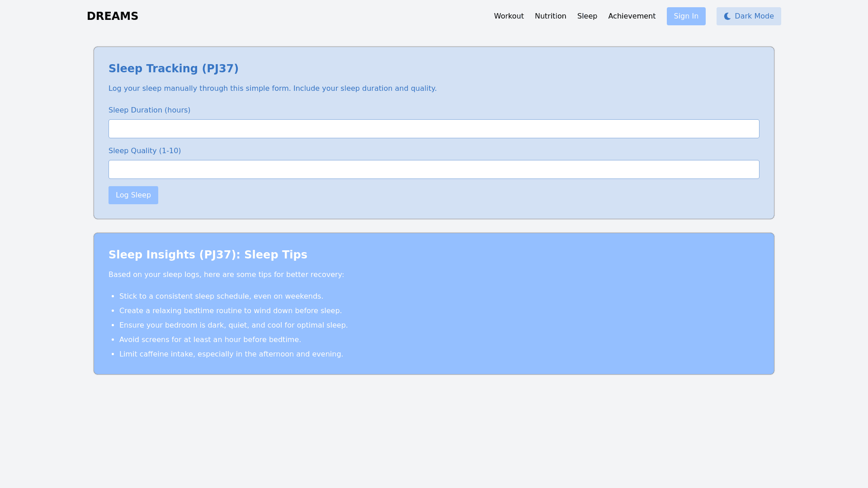Open the Workout section
The image size is (868, 488).
pos(509,16)
